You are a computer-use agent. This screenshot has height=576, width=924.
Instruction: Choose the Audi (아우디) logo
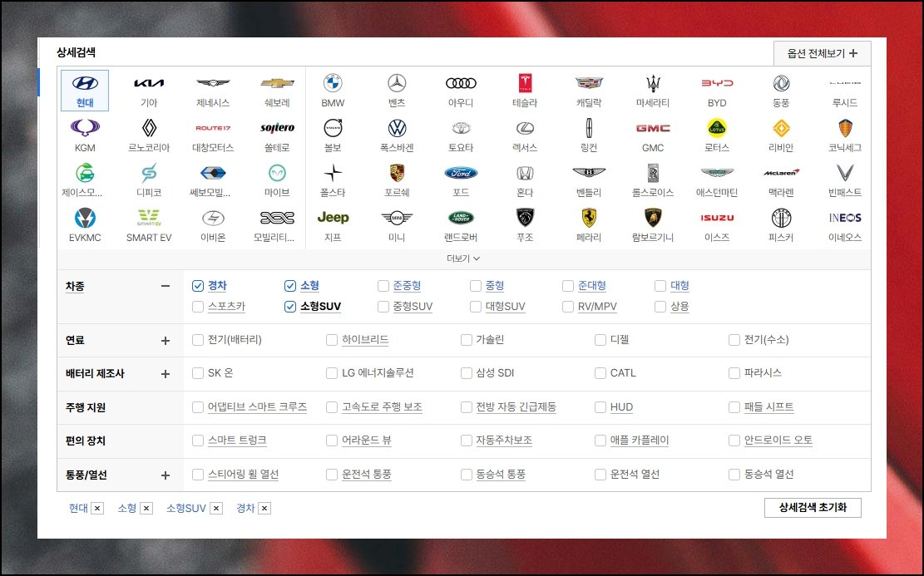pos(461,83)
